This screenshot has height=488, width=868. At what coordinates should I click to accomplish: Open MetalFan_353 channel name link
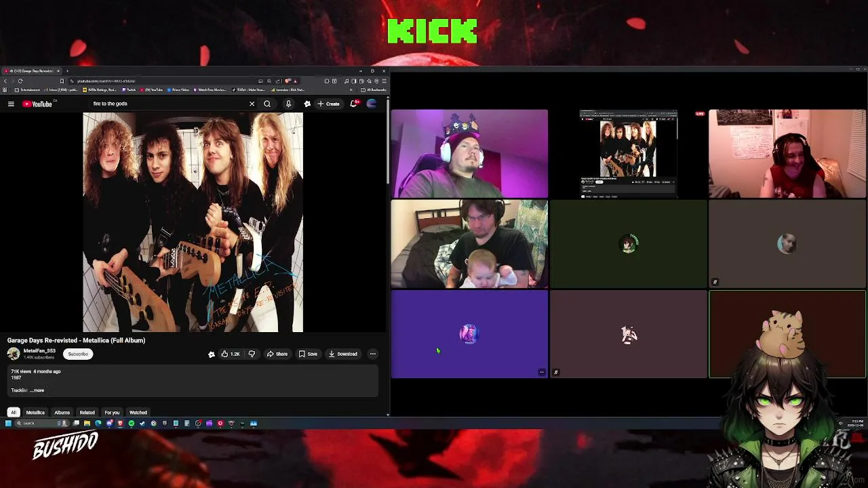pyautogui.click(x=39, y=351)
